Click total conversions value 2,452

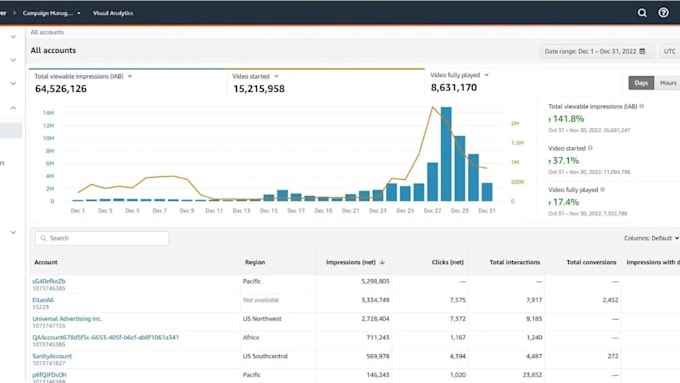[x=610, y=300]
